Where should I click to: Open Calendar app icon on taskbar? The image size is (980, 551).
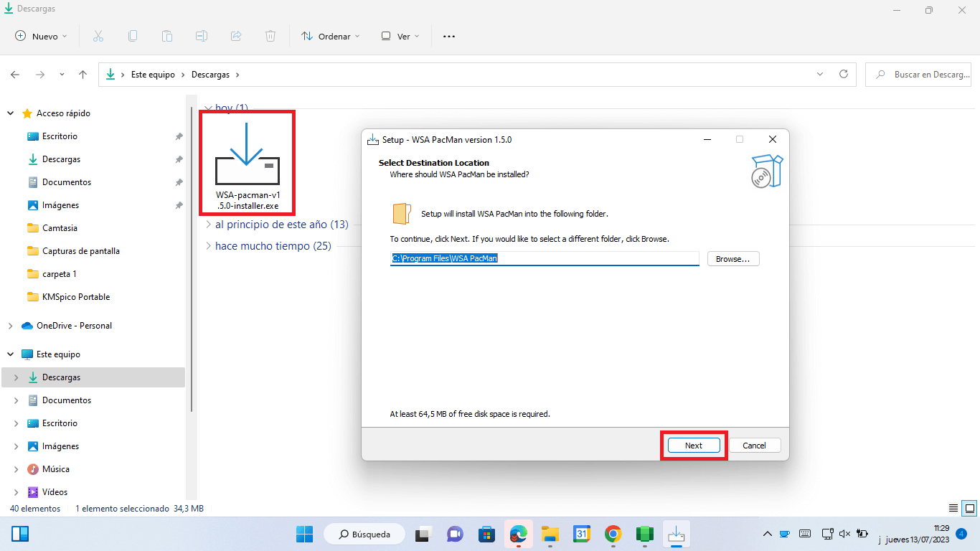(x=581, y=534)
